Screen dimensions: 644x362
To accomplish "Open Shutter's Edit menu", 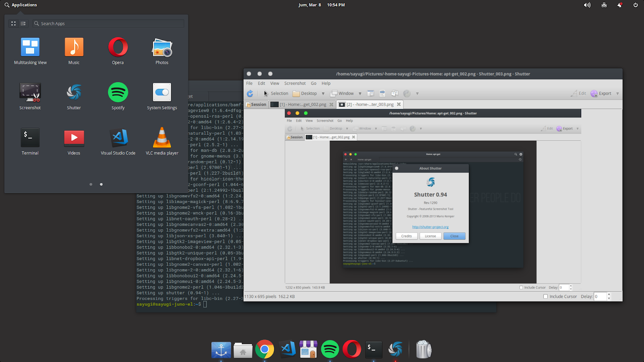I will click(x=262, y=83).
